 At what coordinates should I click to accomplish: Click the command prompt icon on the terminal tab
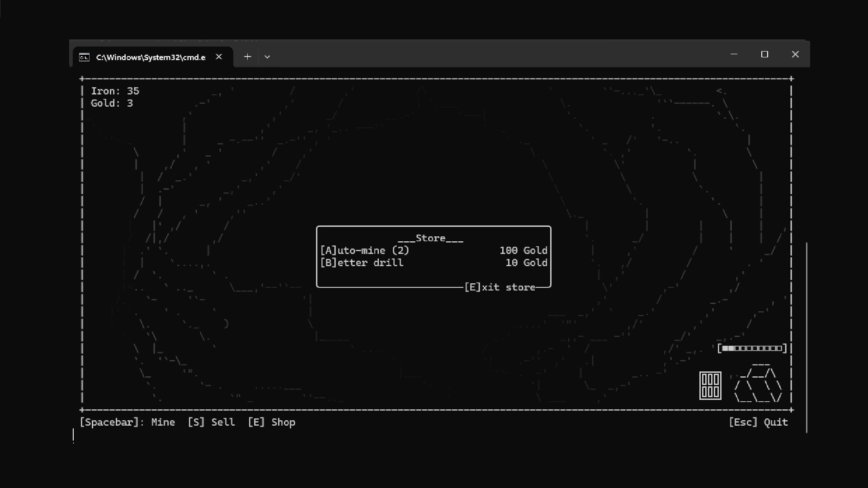coord(84,57)
